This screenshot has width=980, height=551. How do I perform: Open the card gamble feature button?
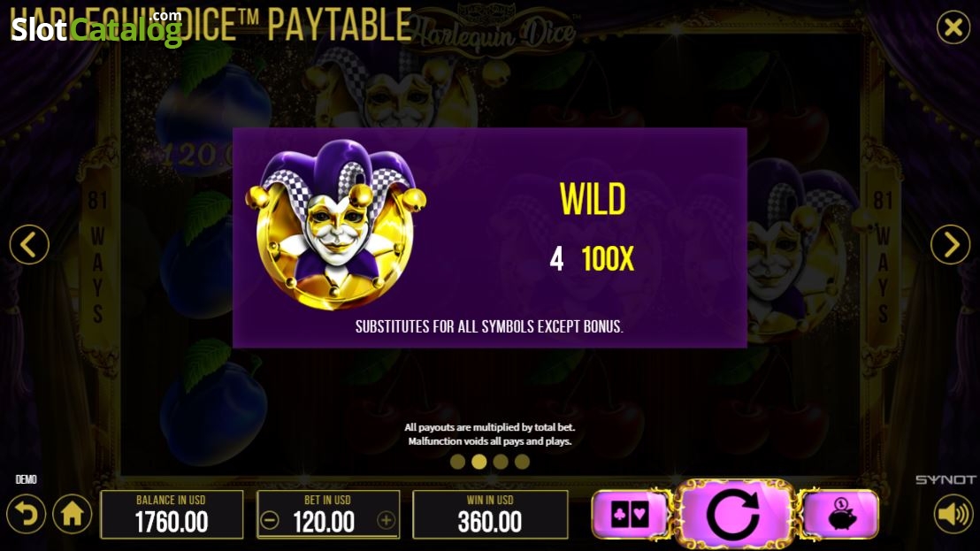(x=630, y=514)
